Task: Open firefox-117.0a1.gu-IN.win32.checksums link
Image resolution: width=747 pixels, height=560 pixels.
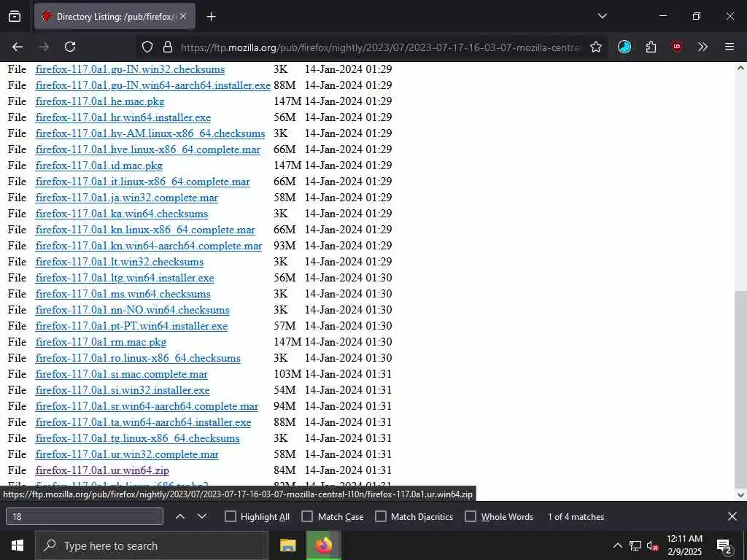Action: 130,69
